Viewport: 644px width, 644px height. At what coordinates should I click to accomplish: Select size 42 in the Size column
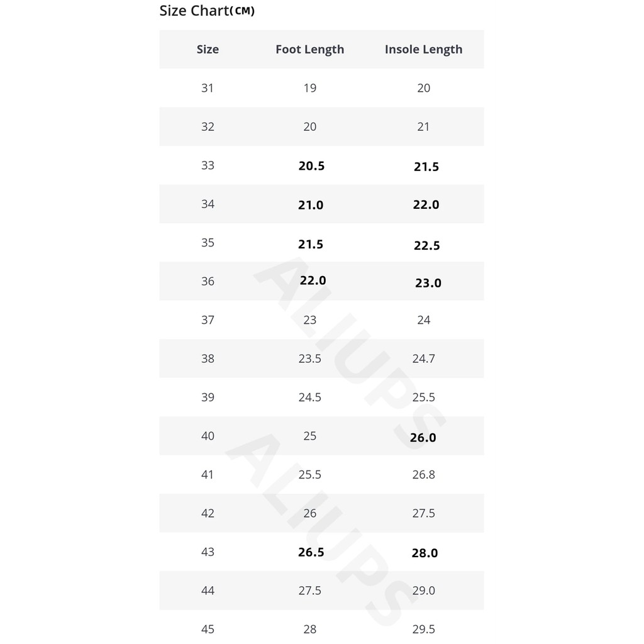208,513
